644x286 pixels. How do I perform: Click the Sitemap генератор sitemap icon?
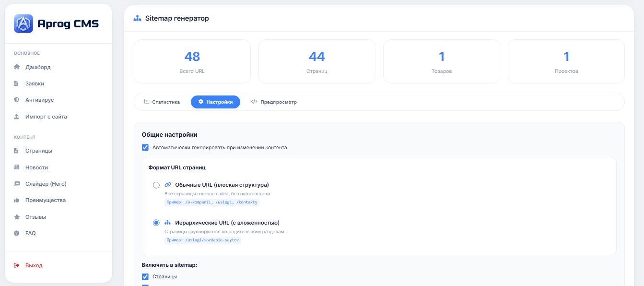pos(138,18)
